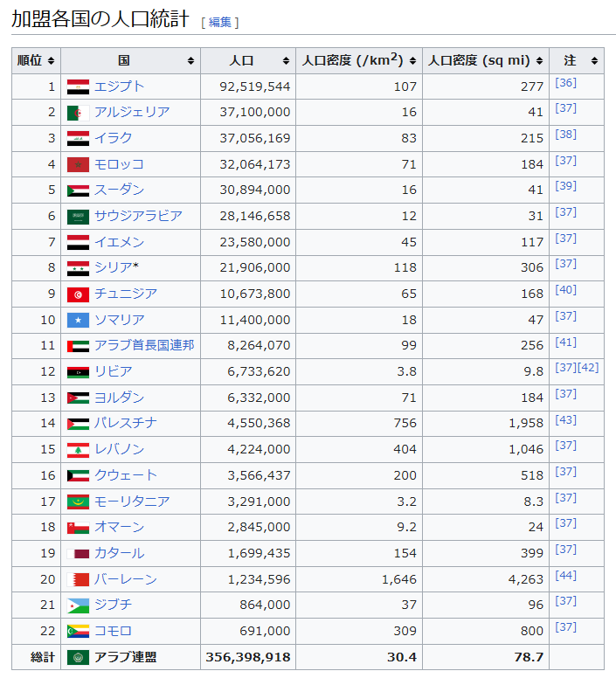Viewport: 616px width, 678px height.
Task: Open the 編集 section edit link
Action: click(x=219, y=22)
